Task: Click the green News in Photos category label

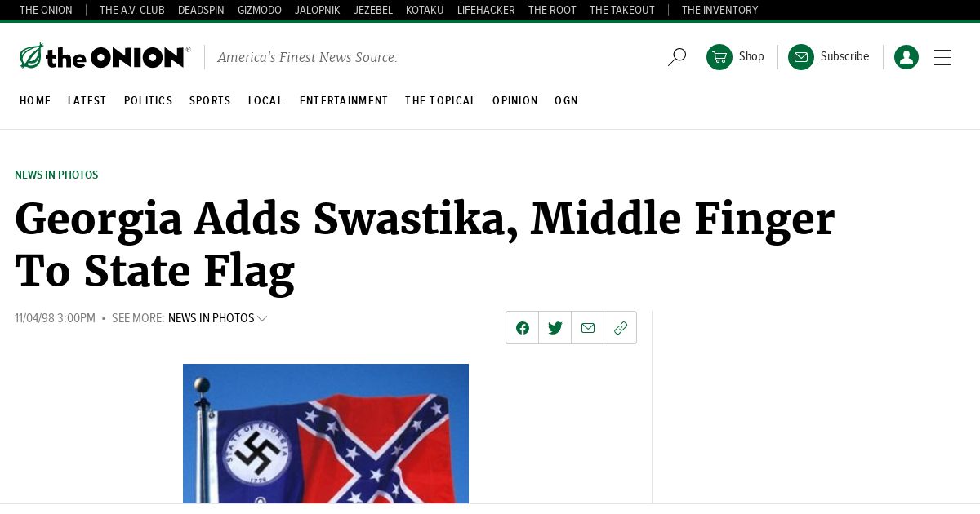Action: (56, 175)
